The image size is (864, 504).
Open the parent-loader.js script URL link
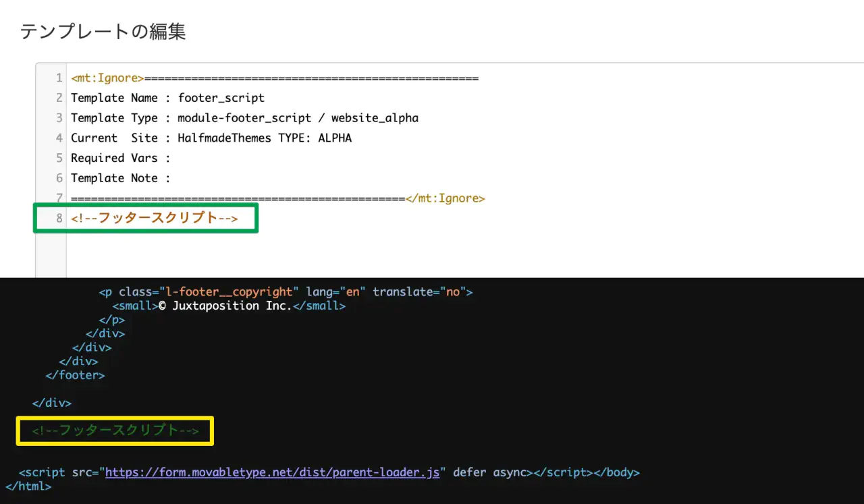click(272, 472)
